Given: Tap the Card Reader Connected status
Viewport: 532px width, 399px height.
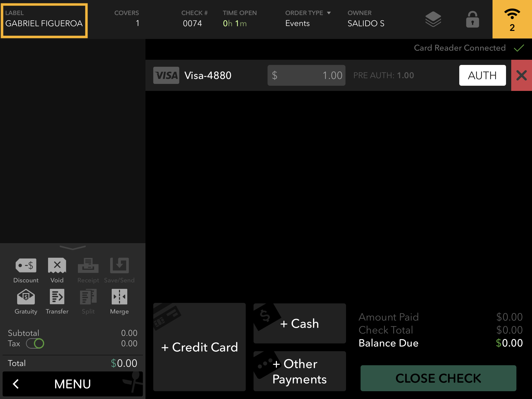Looking at the screenshot, I should (x=469, y=48).
